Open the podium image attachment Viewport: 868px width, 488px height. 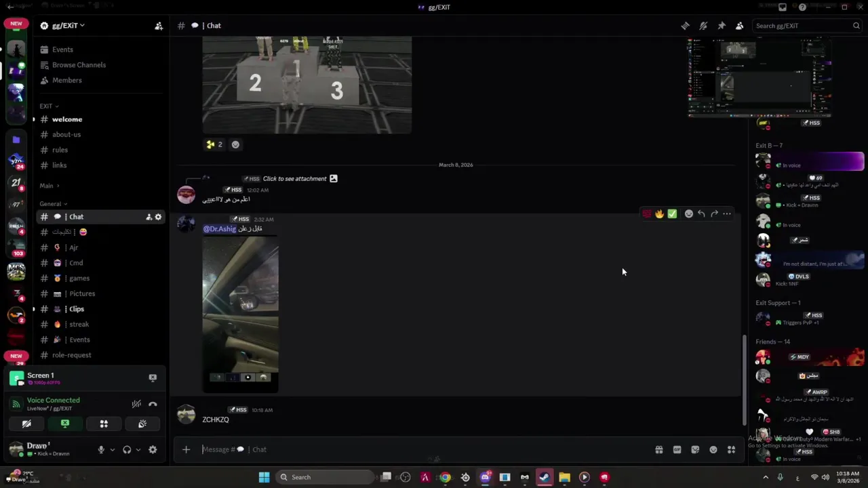tap(307, 85)
